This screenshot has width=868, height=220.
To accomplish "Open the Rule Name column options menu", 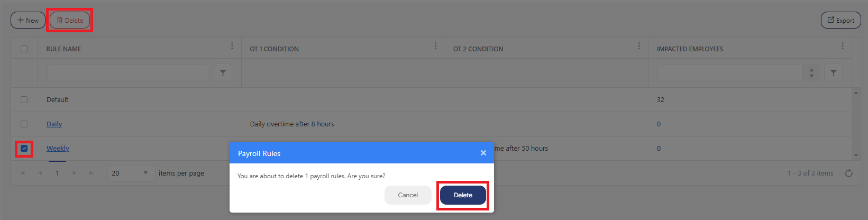I will (232, 47).
